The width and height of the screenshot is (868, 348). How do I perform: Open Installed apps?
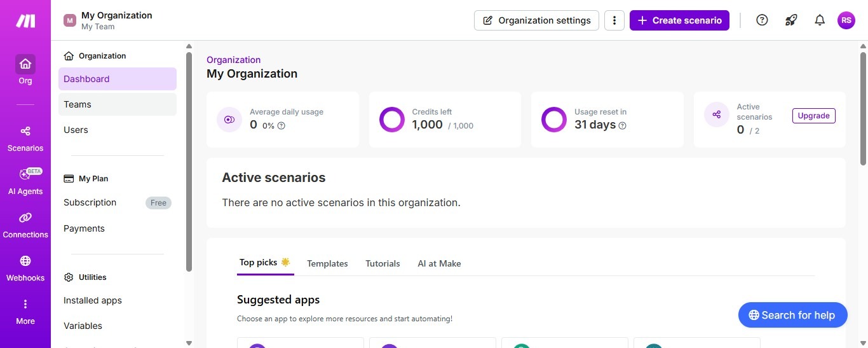pyautogui.click(x=93, y=300)
